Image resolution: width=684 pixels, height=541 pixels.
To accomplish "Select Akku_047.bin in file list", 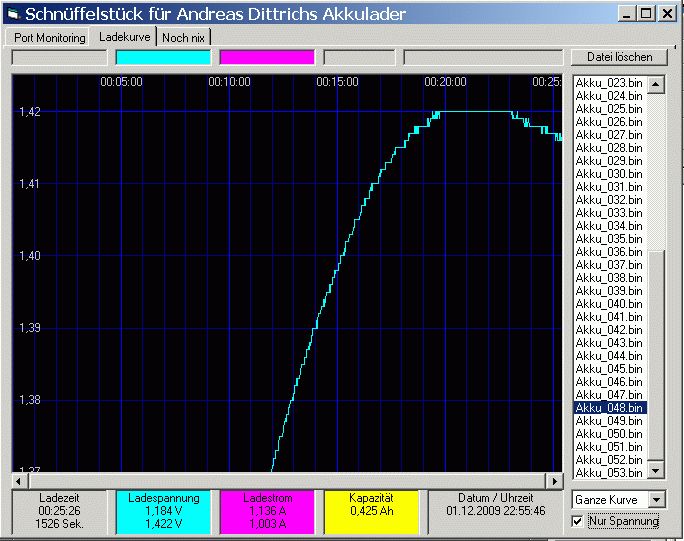I will coord(609,395).
